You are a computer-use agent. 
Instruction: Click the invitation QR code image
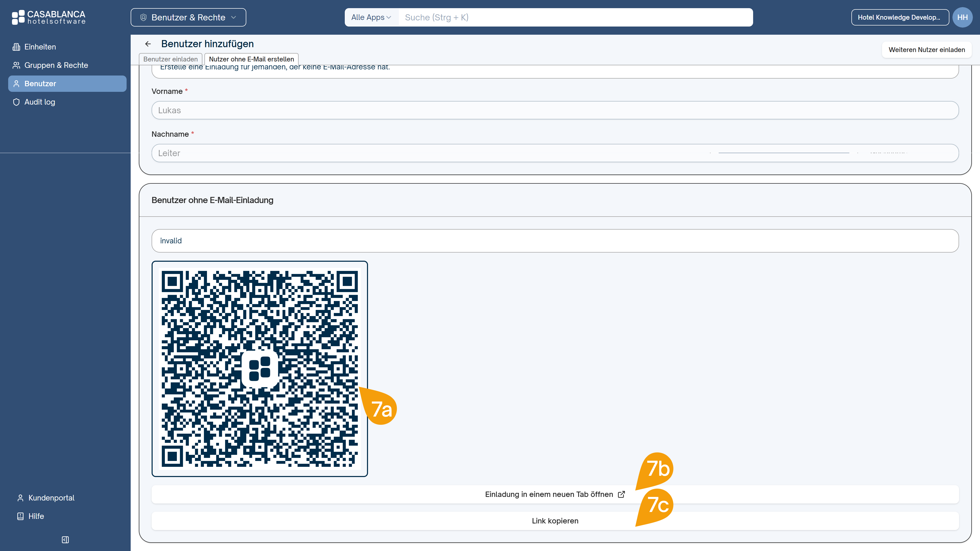coord(260,369)
